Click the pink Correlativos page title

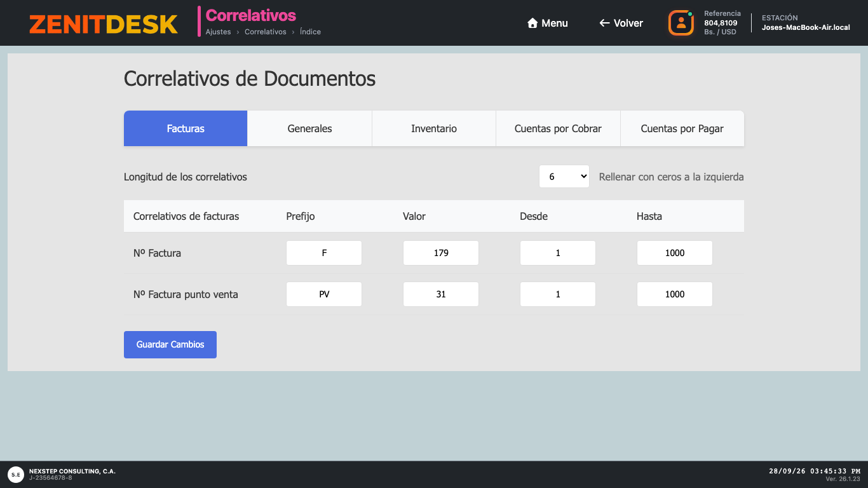[x=251, y=15]
